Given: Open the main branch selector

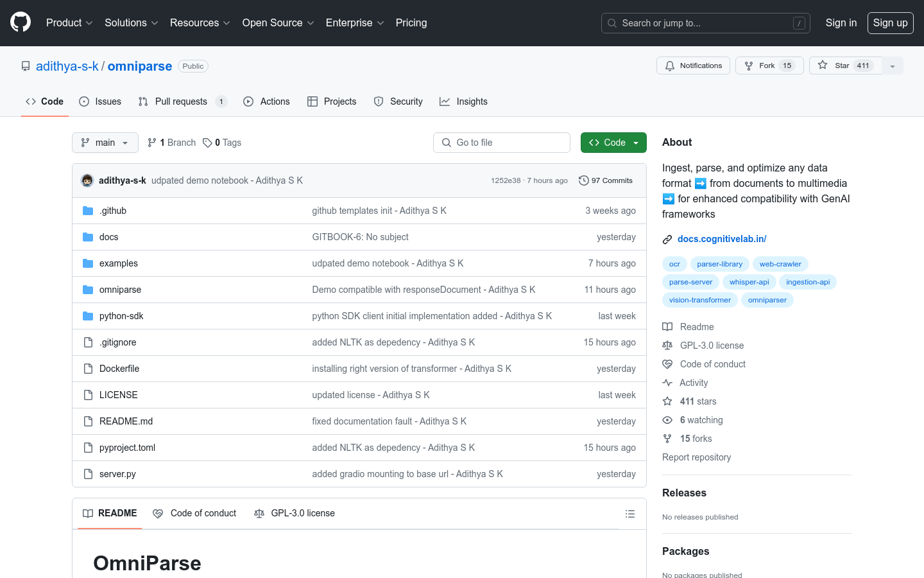Looking at the screenshot, I should pos(105,142).
